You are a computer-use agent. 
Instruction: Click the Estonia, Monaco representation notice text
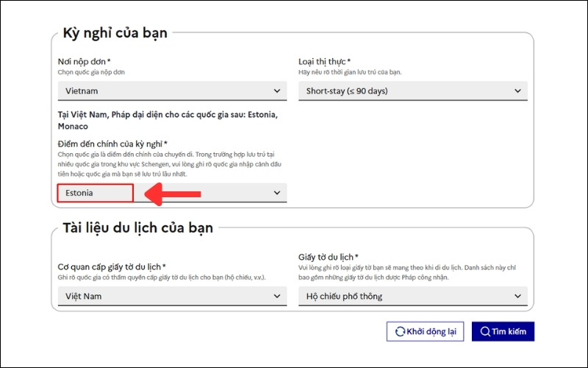click(168, 120)
